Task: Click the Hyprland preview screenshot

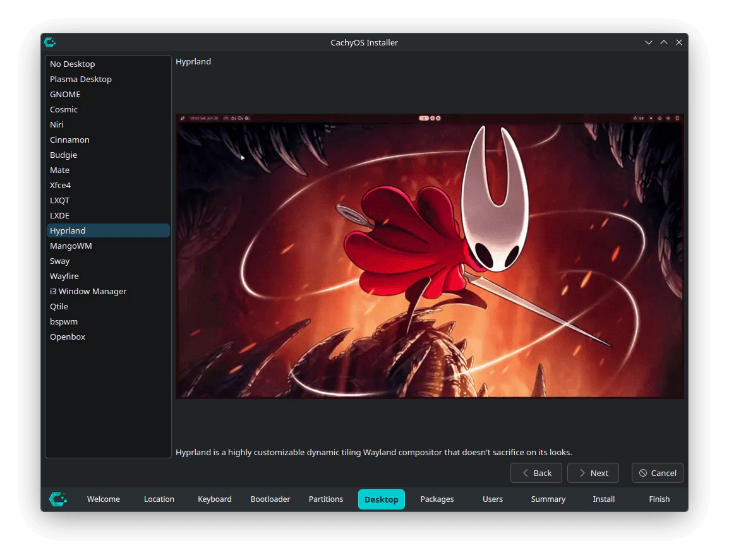Action: pyautogui.click(x=430, y=256)
